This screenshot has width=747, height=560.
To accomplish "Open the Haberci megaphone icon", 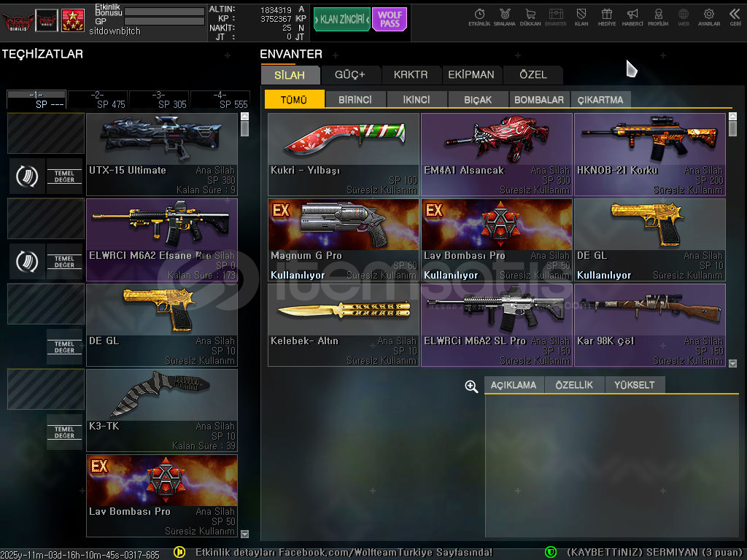I will pyautogui.click(x=632, y=17).
